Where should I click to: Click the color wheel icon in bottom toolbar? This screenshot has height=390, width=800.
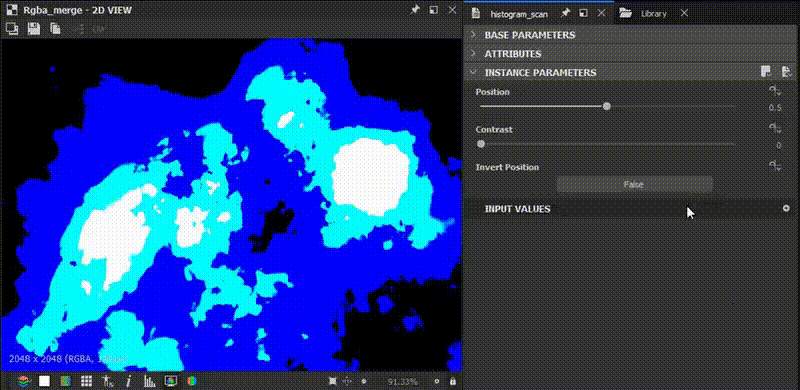tap(192, 381)
